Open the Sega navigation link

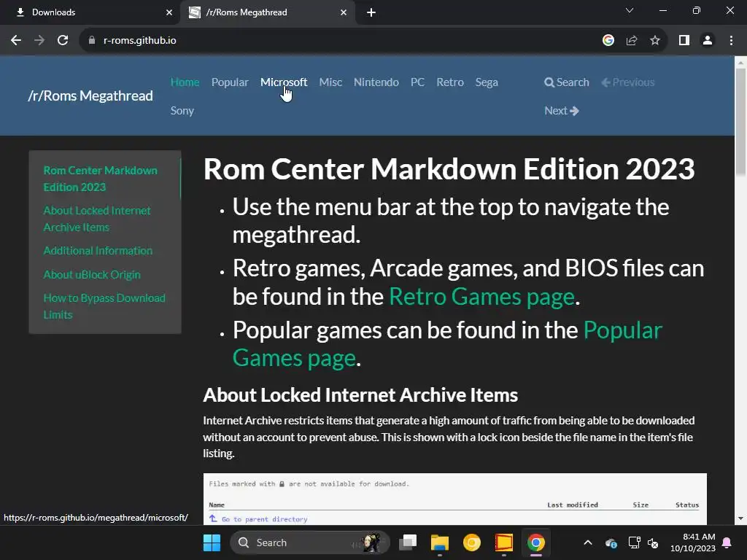(x=487, y=82)
